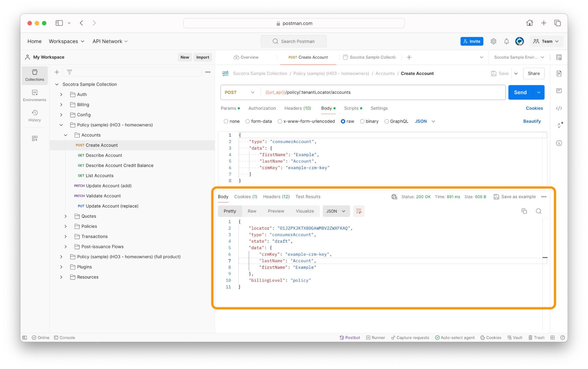Click the comments panel icon

(x=560, y=91)
